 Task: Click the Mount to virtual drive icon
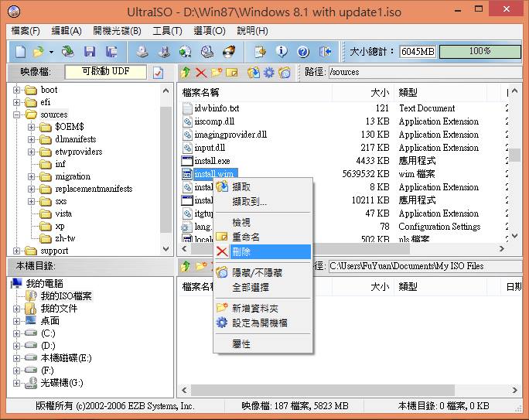(206, 52)
